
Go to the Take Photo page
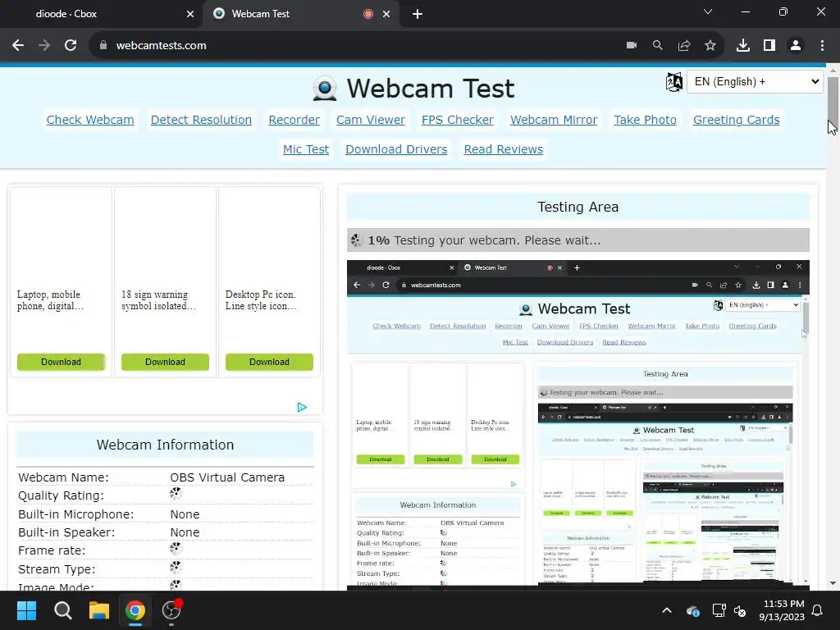[x=645, y=120]
